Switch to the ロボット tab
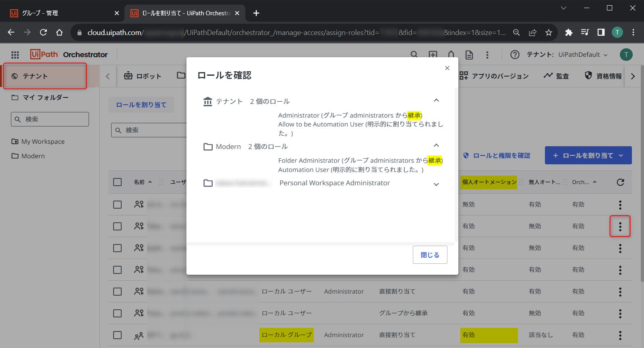644x348 pixels. coord(143,76)
